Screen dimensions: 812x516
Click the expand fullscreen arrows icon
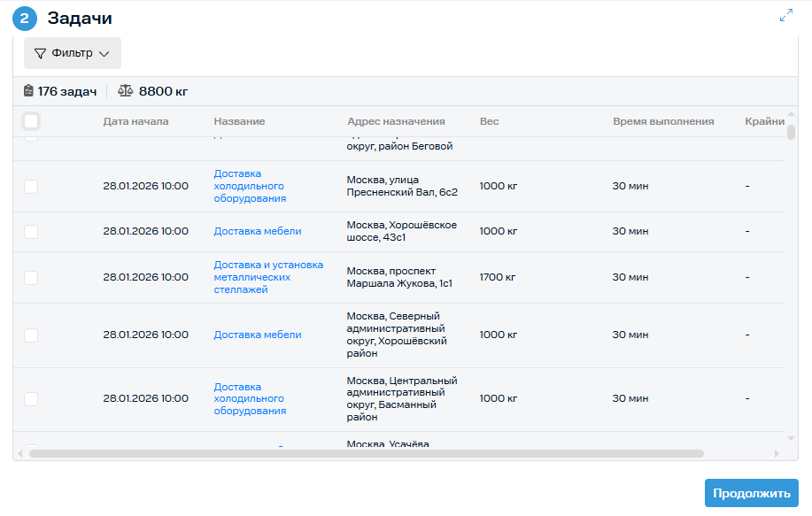point(785,16)
